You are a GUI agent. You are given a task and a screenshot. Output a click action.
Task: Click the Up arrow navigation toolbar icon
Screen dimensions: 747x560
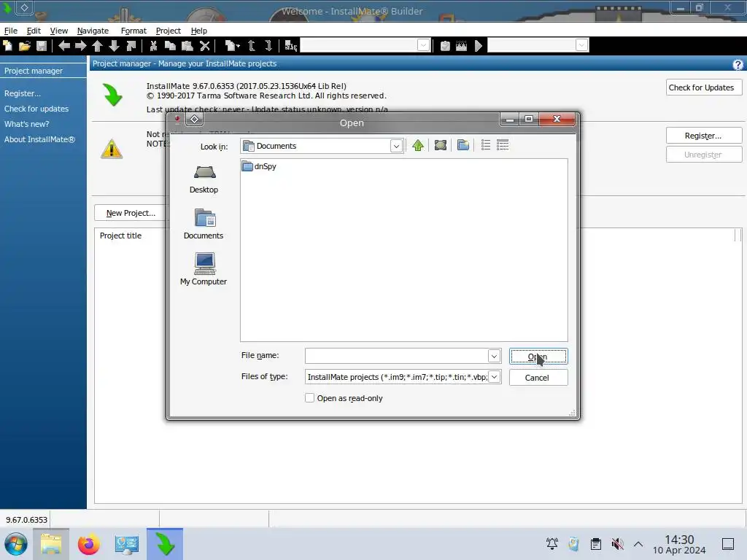[97, 46]
